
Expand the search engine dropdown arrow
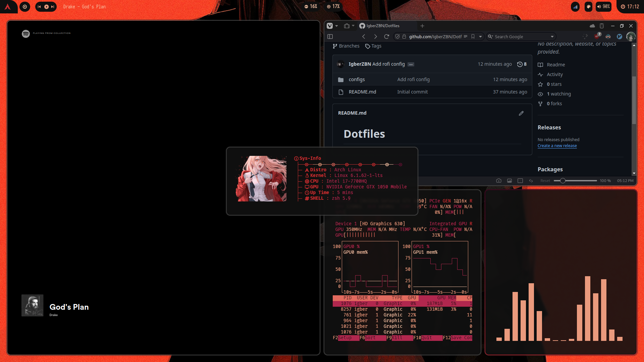pyautogui.click(x=552, y=37)
